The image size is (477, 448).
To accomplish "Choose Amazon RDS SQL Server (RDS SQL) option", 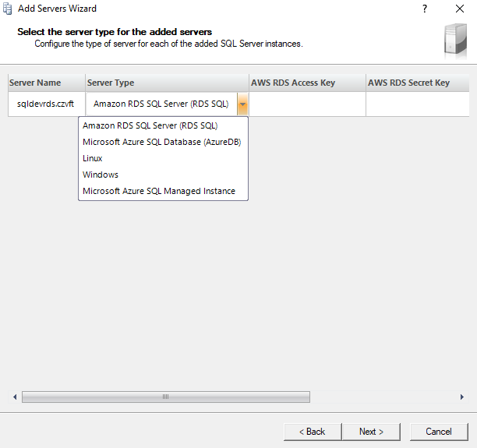I will 164,125.
